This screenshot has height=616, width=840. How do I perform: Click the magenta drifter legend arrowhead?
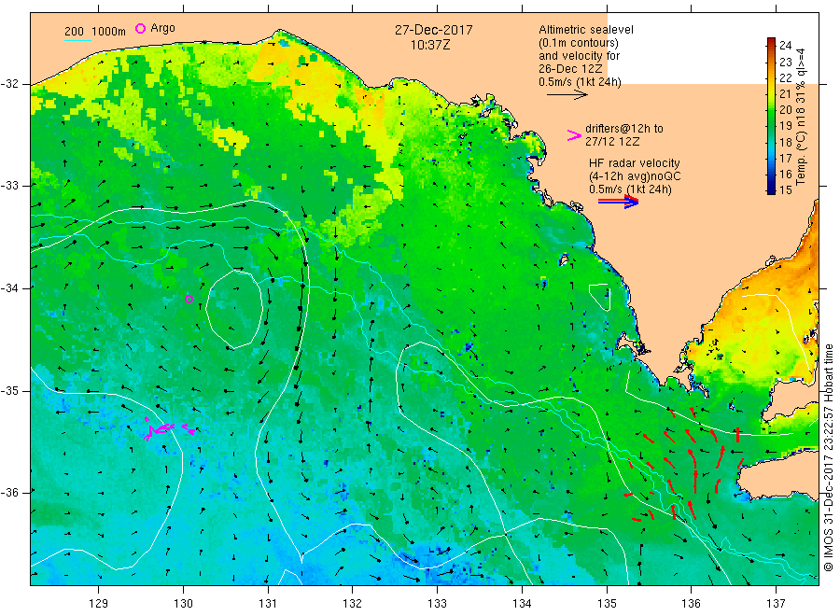(x=574, y=135)
